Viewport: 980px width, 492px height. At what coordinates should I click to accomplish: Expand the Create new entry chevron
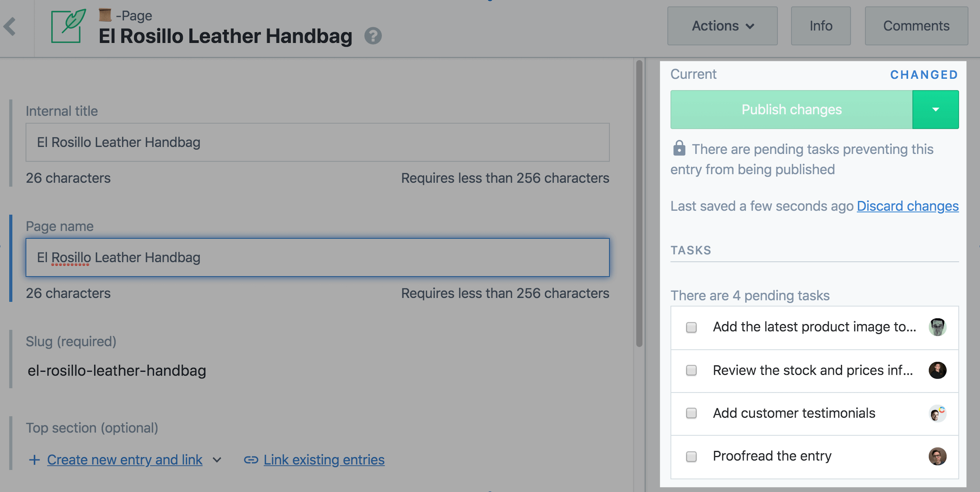click(x=217, y=460)
